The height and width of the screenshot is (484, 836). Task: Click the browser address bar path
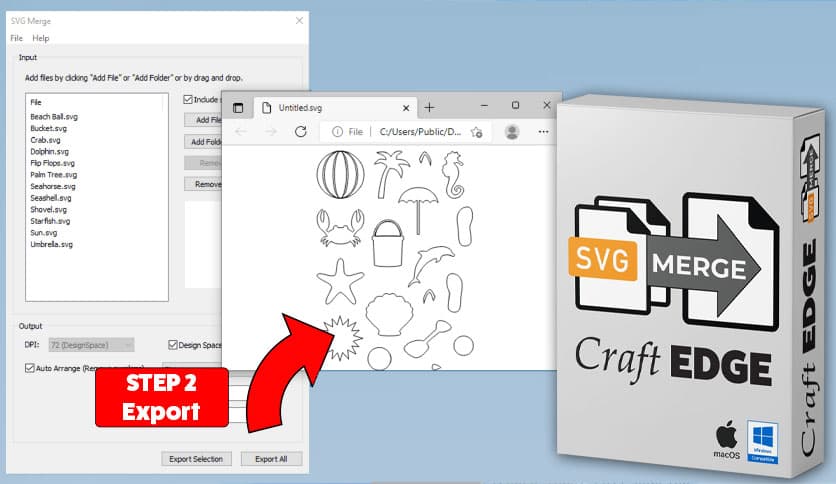[x=420, y=132]
